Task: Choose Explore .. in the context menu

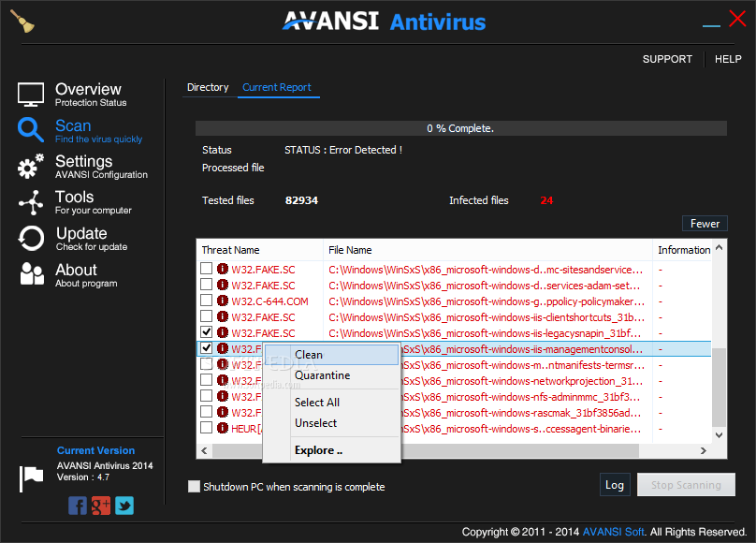Action: [x=331, y=450]
